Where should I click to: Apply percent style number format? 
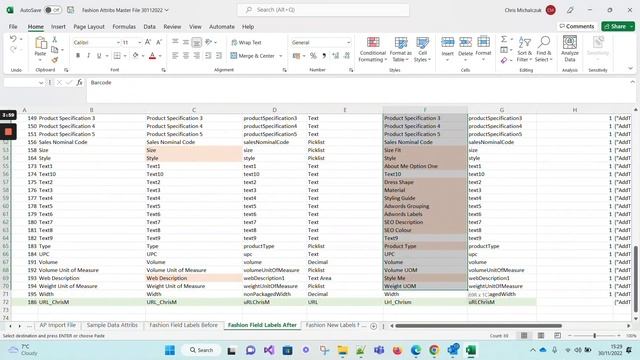click(313, 56)
